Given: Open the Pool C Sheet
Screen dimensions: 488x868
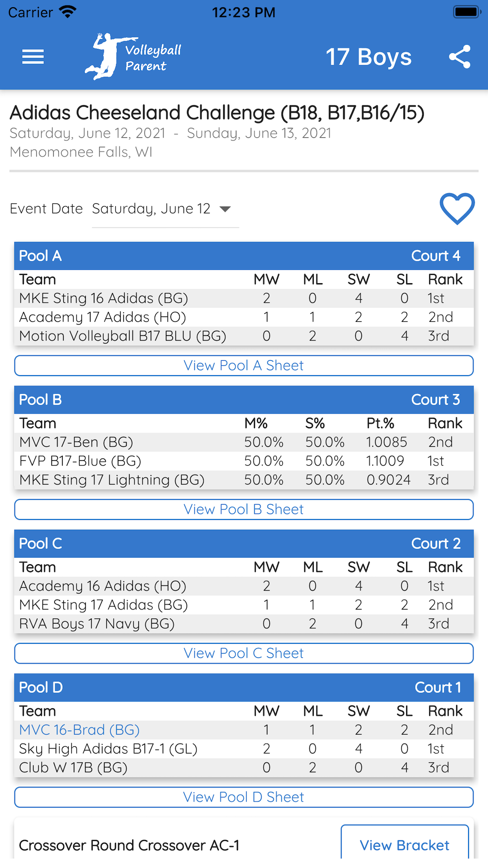Looking at the screenshot, I should 244,653.
